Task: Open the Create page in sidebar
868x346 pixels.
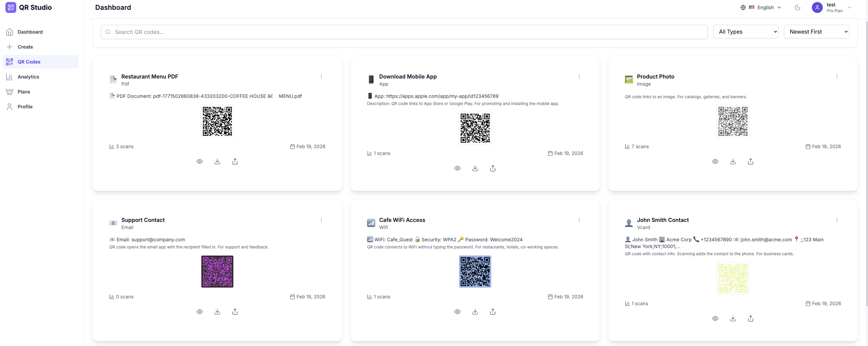Action: pos(40,47)
